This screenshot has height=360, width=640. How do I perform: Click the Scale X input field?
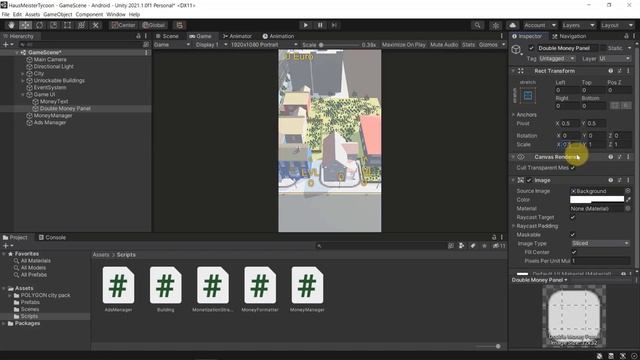point(569,144)
